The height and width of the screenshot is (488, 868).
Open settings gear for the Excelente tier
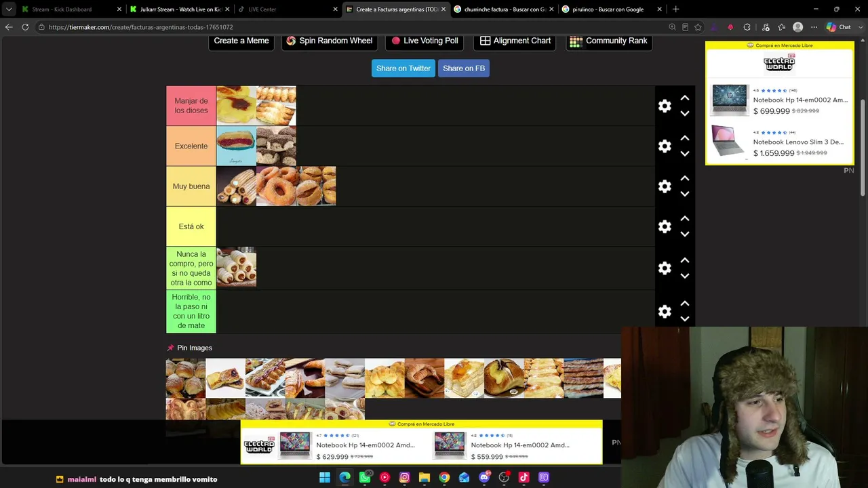pos(665,146)
